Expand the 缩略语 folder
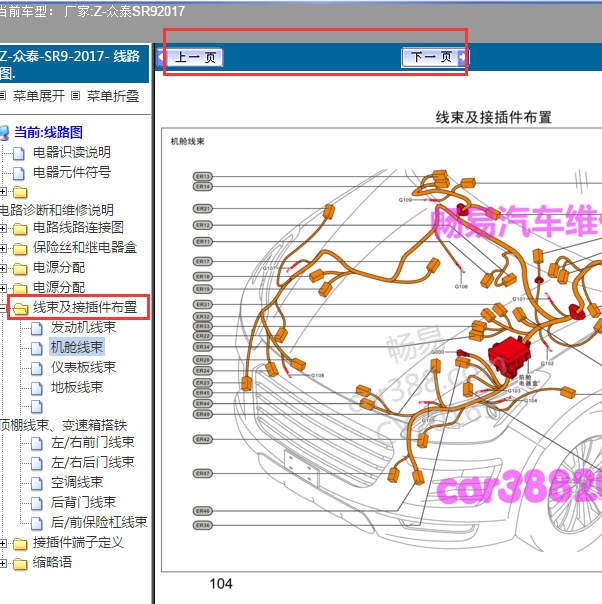The image size is (602, 604). tap(3, 564)
